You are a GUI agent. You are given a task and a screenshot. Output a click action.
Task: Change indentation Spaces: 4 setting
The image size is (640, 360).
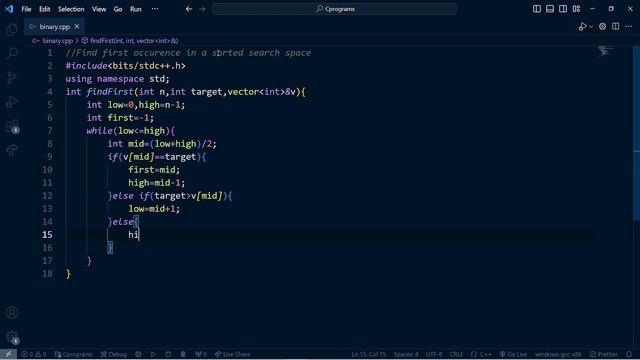click(x=406, y=354)
